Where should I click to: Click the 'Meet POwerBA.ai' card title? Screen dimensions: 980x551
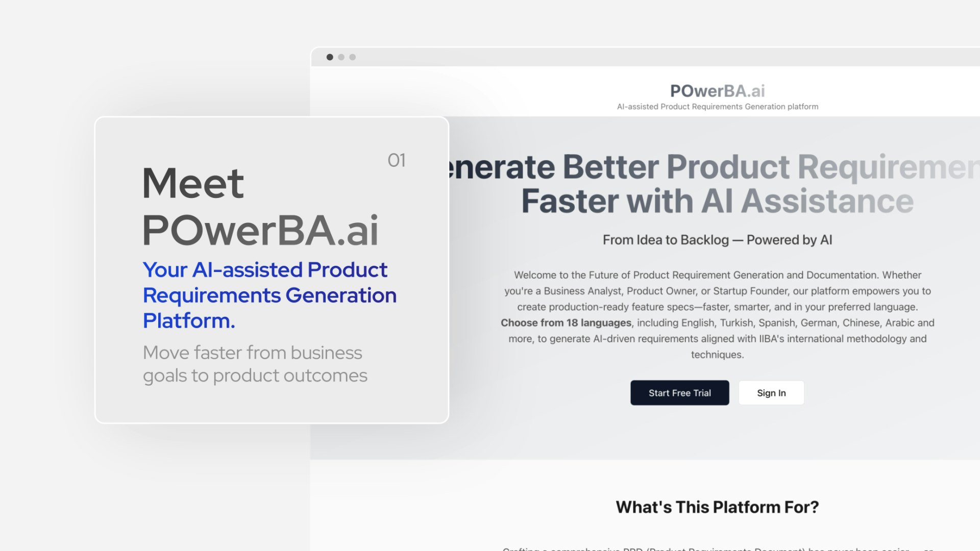[260, 207]
